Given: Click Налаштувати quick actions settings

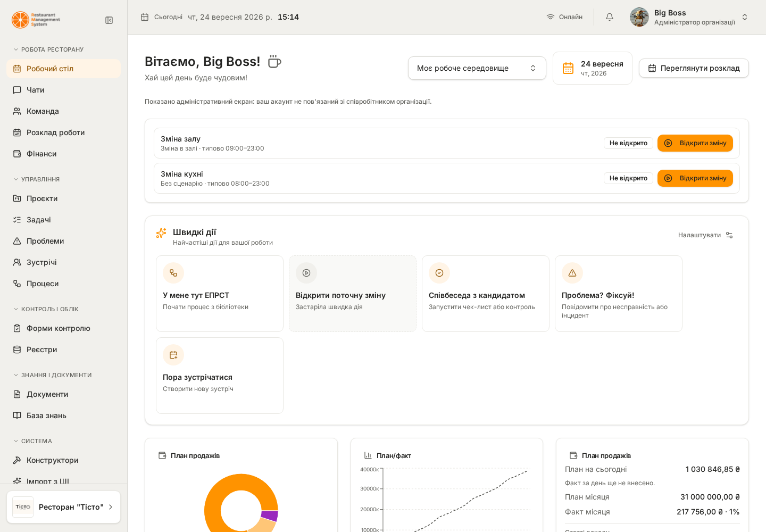Looking at the screenshot, I should coord(706,235).
